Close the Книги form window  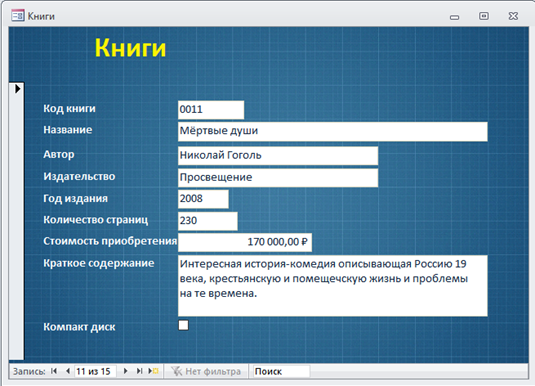(513, 16)
